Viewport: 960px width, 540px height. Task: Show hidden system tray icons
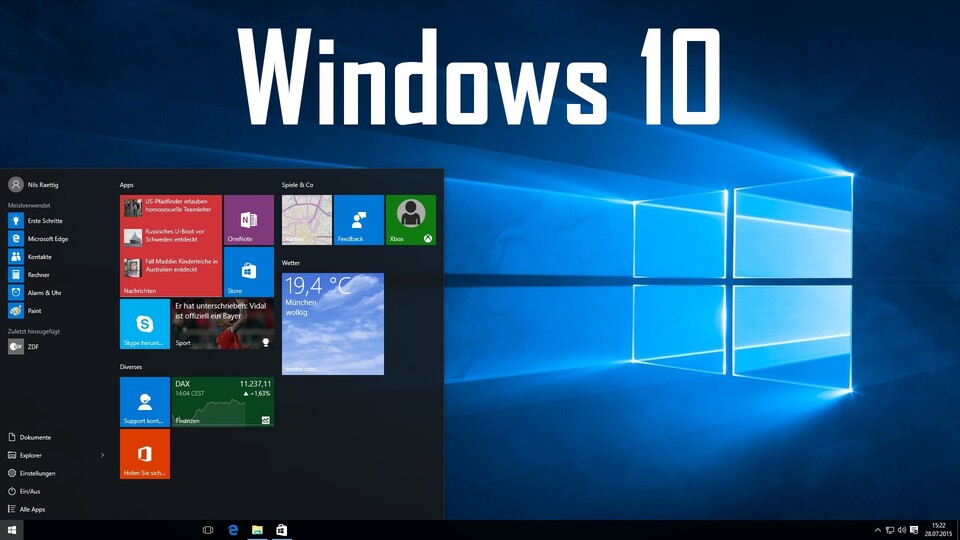(878, 530)
